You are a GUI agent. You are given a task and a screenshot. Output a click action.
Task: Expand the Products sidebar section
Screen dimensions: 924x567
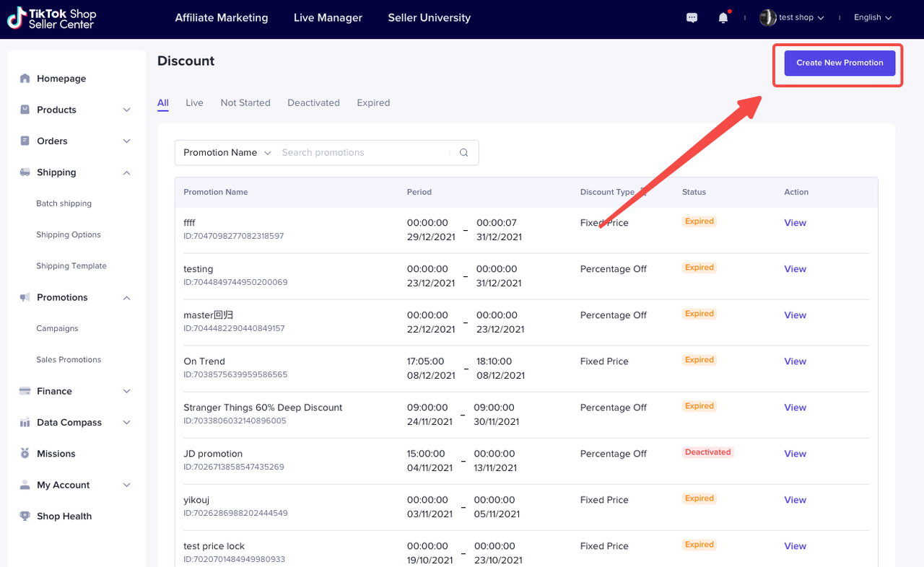click(126, 110)
